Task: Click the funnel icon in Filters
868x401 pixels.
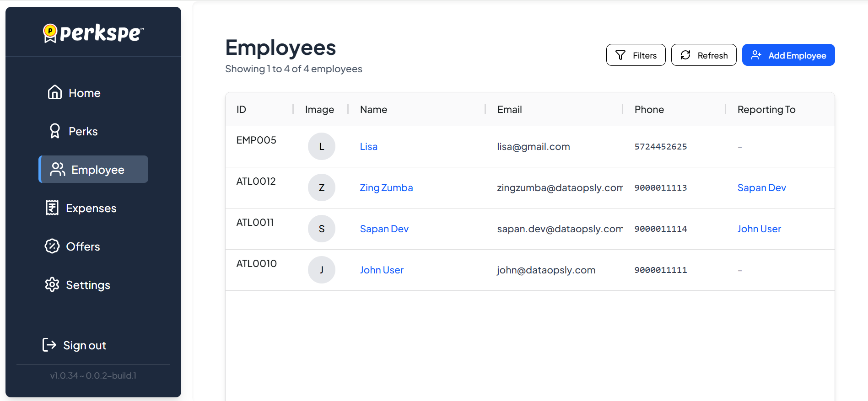Action: pos(620,55)
